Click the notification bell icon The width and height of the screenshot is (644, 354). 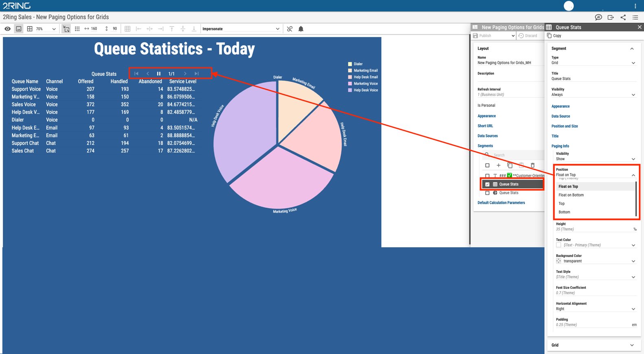(x=301, y=29)
